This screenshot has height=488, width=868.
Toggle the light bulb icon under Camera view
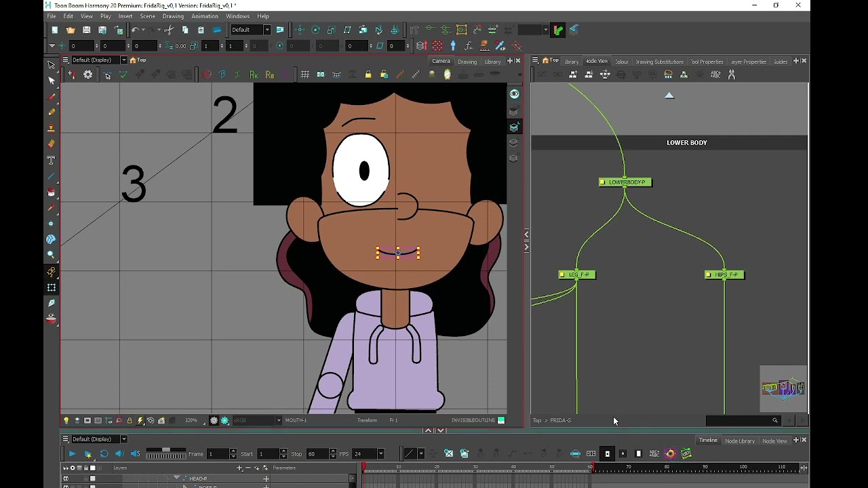pyautogui.click(x=66, y=421)
